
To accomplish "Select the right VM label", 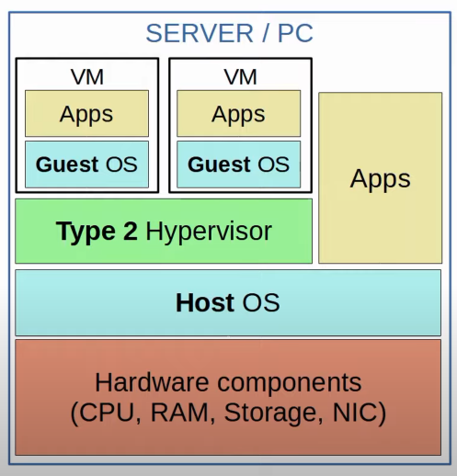I will click(x=241, y=77).
